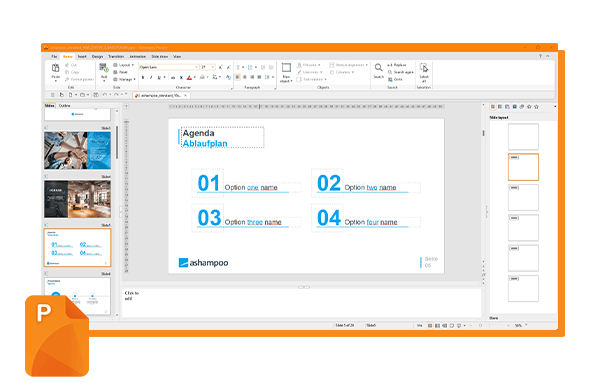600x390 pixels.
Task: Click the text highlight color icon
Action: click(202, 77)
